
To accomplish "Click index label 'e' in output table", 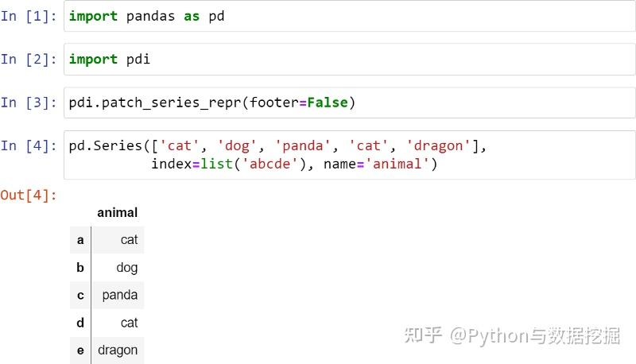I will click(80, 350).
